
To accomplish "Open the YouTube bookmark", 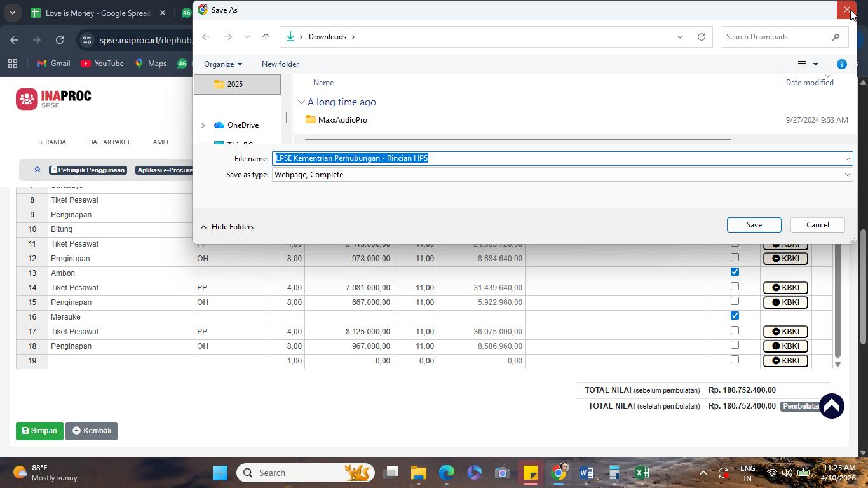I will (x=102, y=64).
